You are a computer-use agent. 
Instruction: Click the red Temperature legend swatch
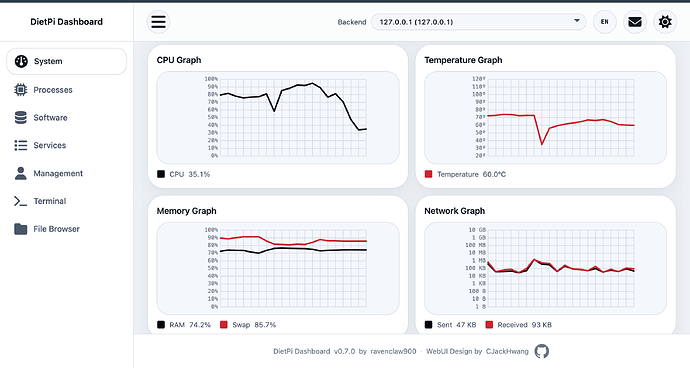[x=428, y=174]
